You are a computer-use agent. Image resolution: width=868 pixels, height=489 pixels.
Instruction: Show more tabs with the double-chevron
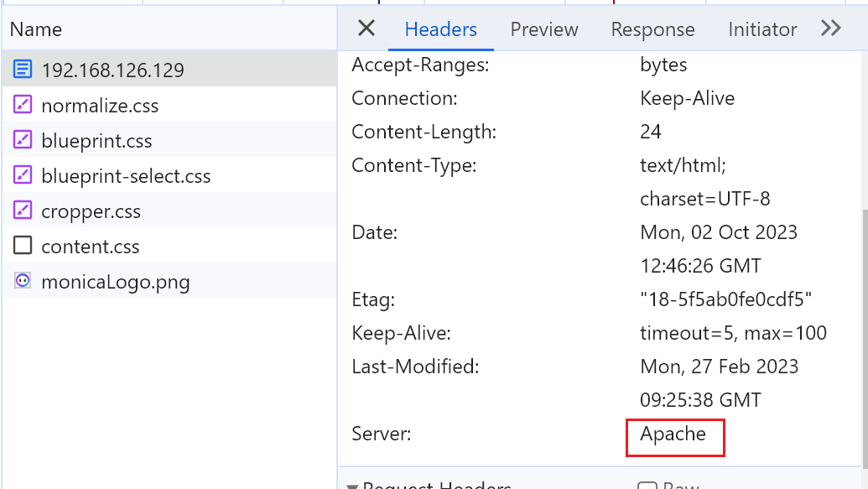pos(830,29)
